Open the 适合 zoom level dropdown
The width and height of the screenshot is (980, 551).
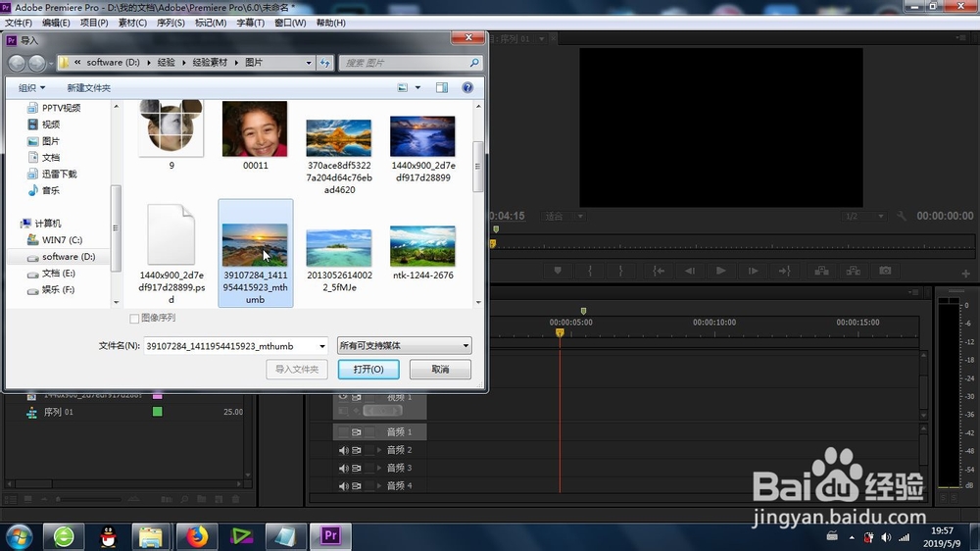[564, 217]
